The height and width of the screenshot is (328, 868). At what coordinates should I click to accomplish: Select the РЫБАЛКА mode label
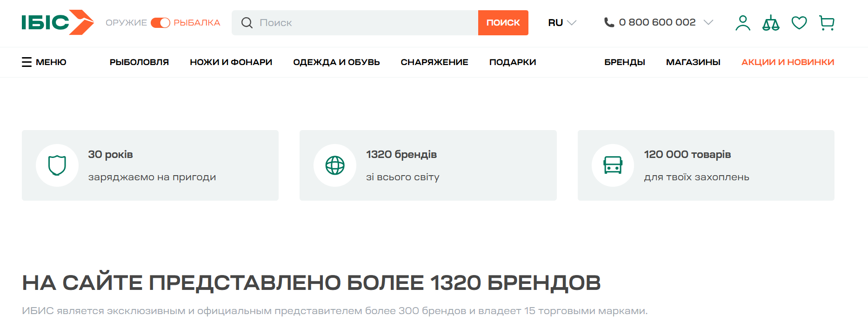[197, 23]
